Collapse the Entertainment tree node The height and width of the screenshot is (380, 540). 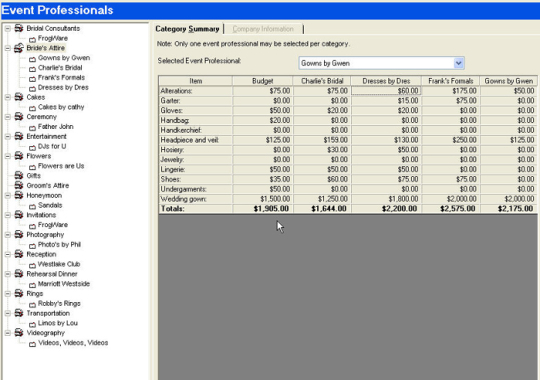[8, 137]
